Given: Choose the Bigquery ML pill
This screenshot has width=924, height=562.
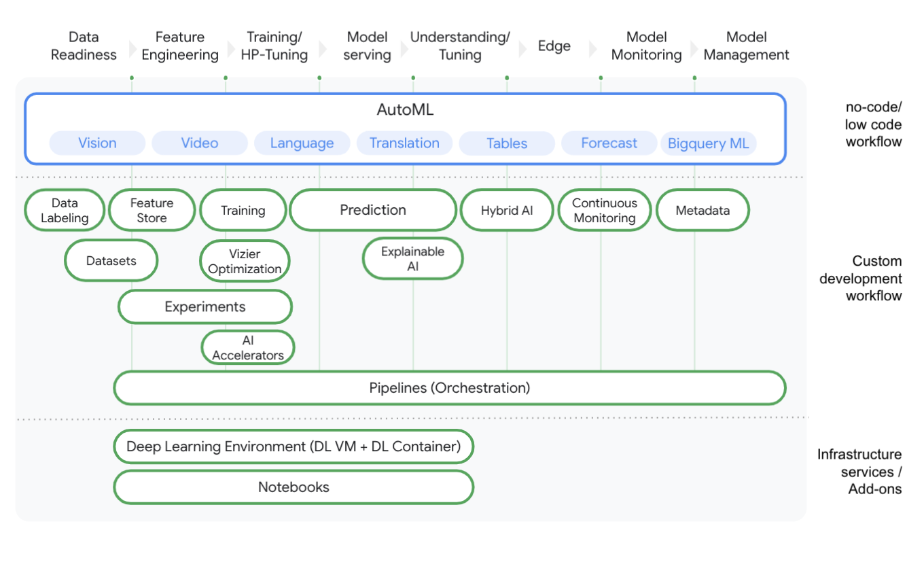Looking at the screenshot, I should point(707,143).
